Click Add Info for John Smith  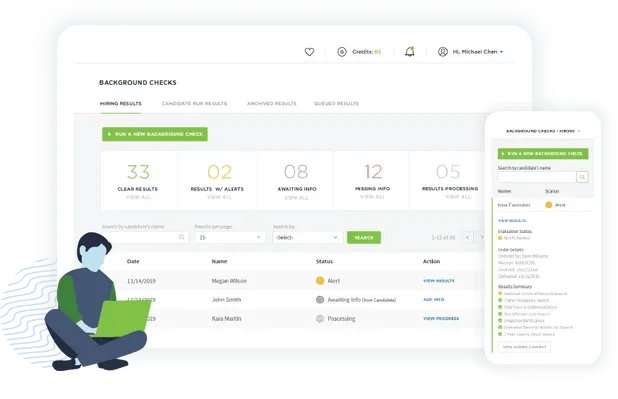pyautogui.click(x=434, y=300)
